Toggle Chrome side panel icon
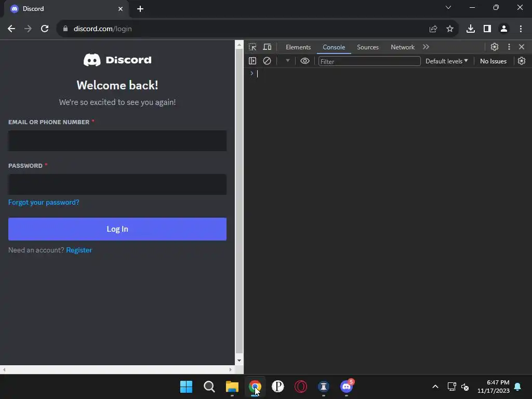532x399 pixels. coord(487,29)
